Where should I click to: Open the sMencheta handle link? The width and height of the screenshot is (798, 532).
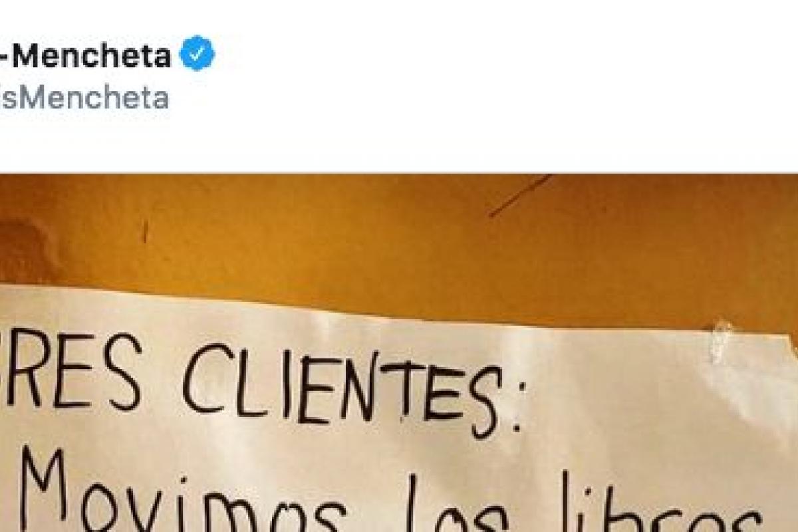pyautogui.click(x=84, y=98)
